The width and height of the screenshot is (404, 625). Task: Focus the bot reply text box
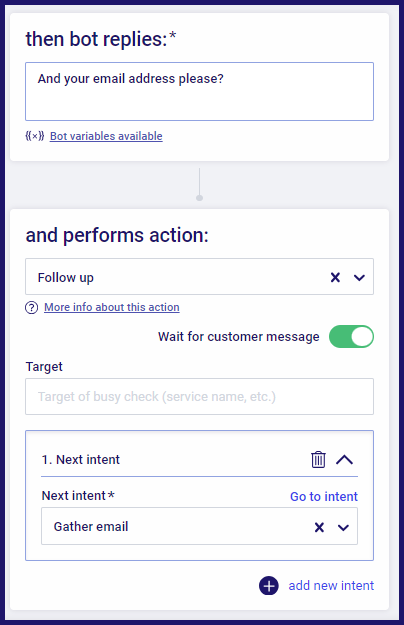tap(199, 91)
